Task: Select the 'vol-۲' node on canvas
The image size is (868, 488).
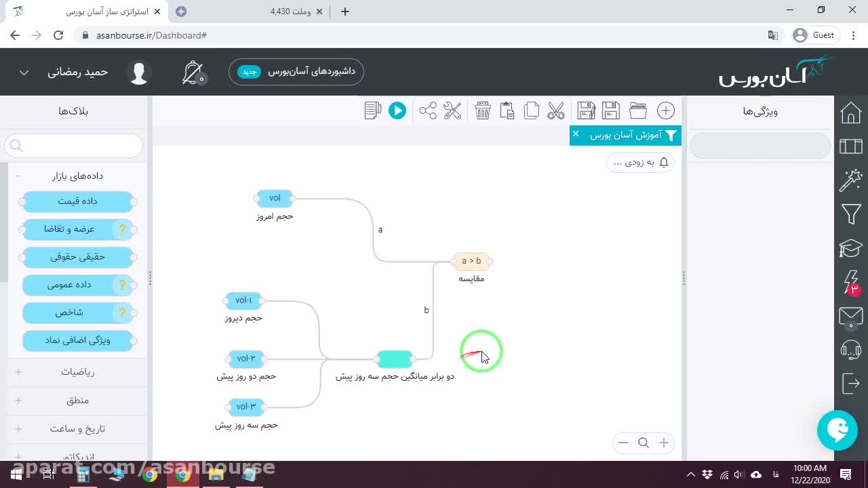Action: click(246, 358)
